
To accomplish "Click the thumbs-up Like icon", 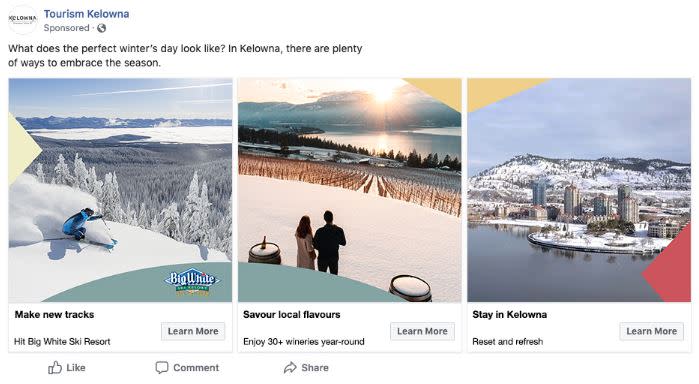I will [x=55, y=367].
